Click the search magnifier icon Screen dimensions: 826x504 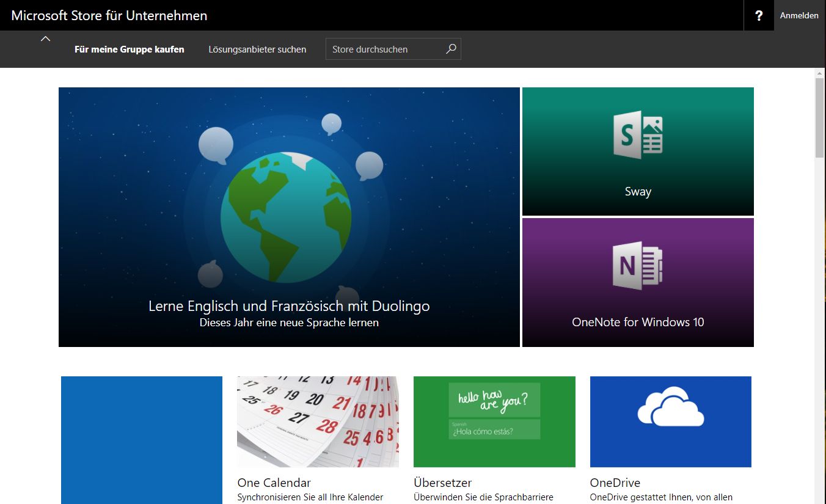451,49
